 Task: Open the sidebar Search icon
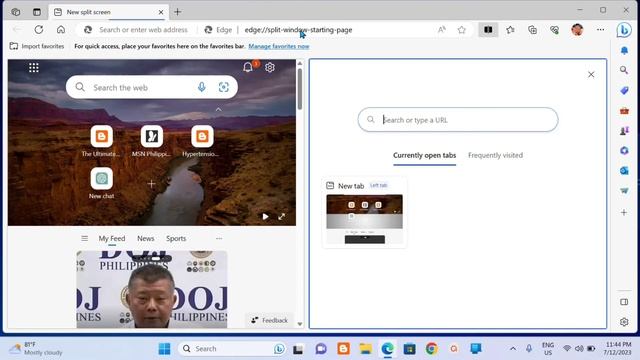pyautogui.click(x=624, y=70)
